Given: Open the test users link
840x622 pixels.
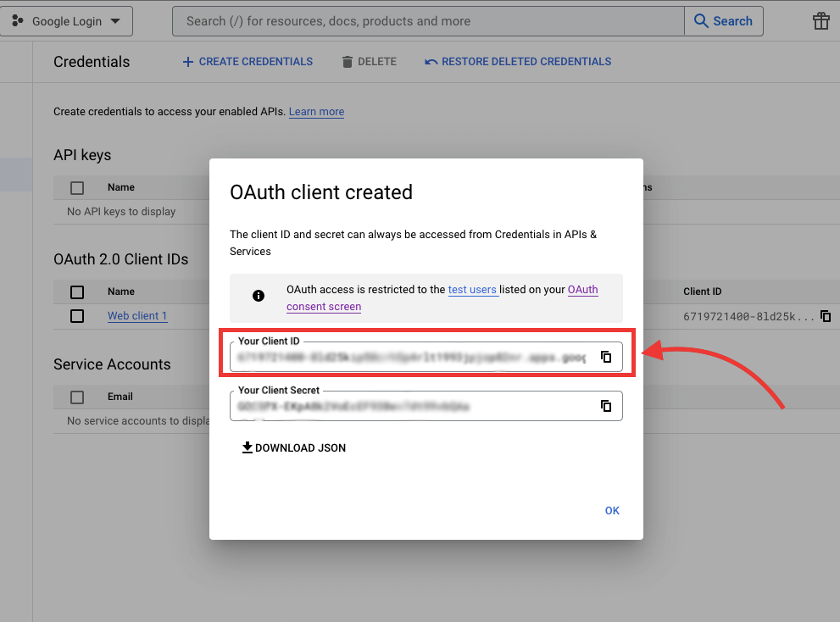Looking at the screenshot, I should click(x=472, y=289).
